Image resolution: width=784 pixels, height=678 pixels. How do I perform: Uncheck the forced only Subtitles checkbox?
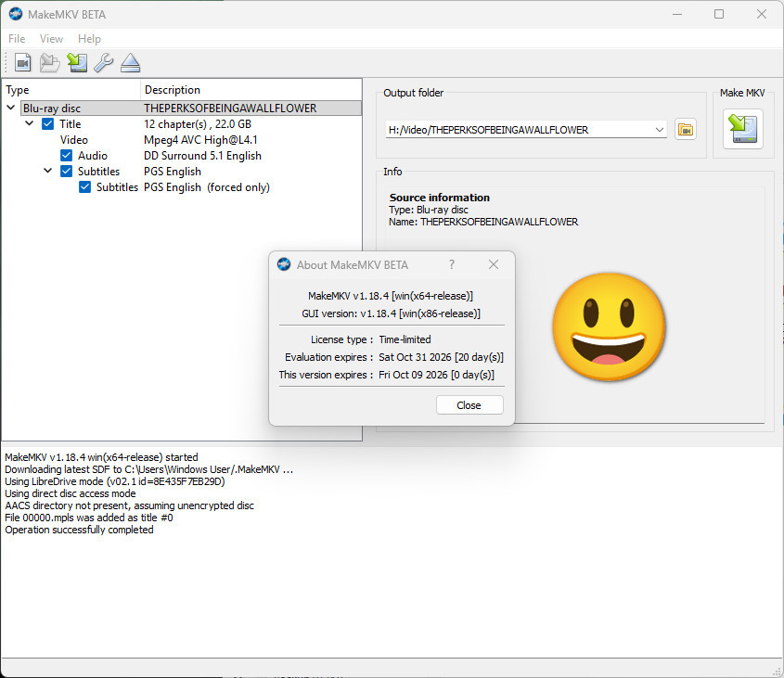click(x=84, y=187)
